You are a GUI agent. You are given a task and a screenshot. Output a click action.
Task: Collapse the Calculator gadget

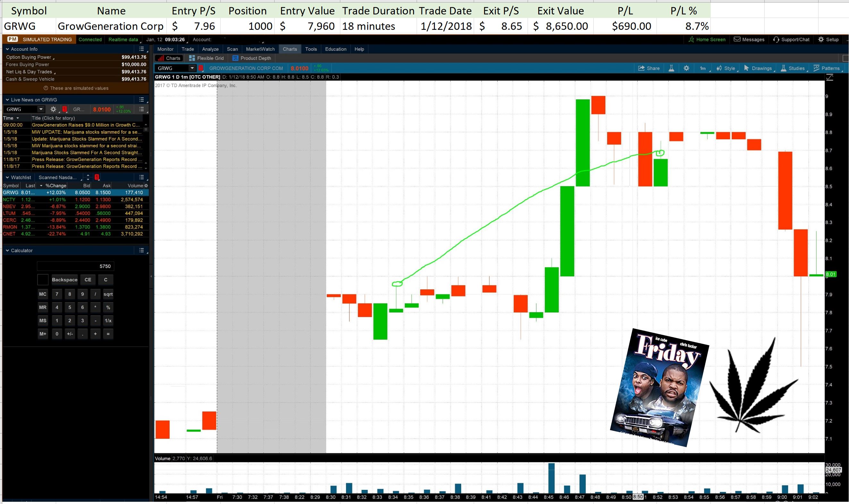[x=7, y=251]
